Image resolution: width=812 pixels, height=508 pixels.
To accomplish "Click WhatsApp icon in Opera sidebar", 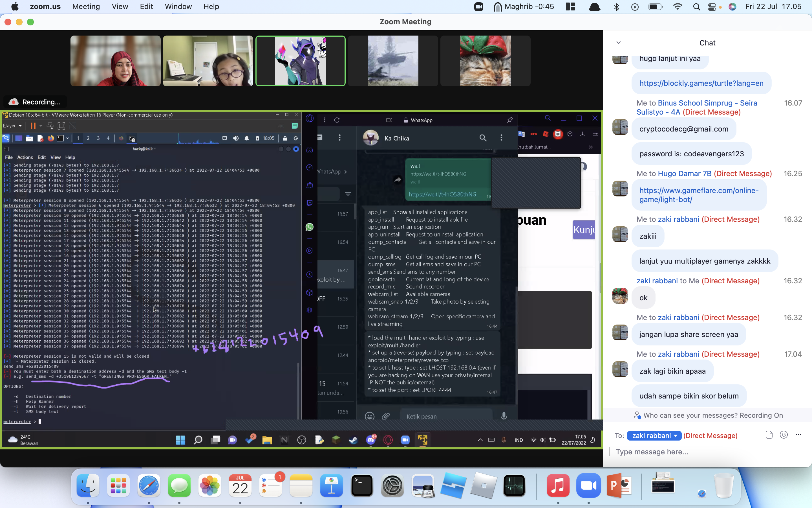I will (309, 227).
